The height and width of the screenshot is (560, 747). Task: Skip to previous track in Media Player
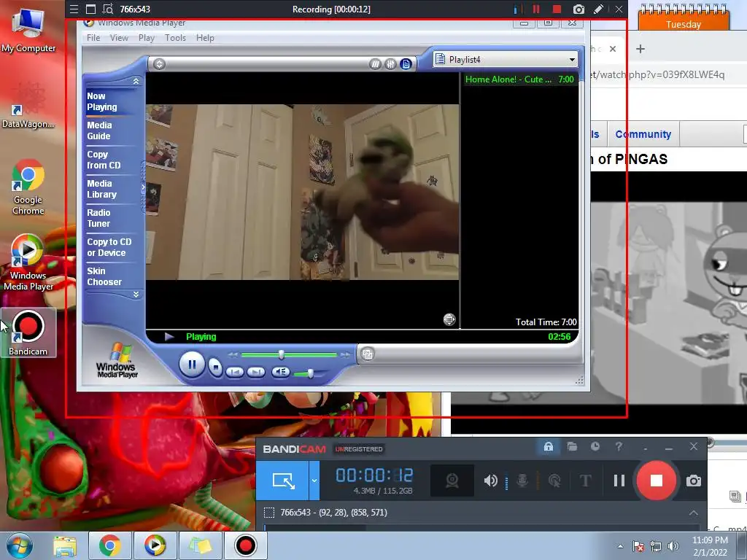coord(234,372)
